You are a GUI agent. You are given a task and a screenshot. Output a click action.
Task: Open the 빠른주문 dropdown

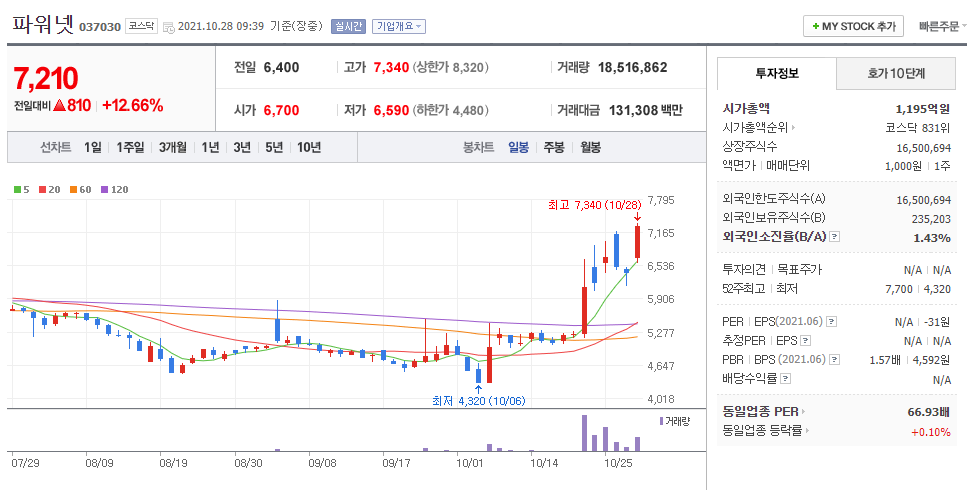click(x=942, y=26)
